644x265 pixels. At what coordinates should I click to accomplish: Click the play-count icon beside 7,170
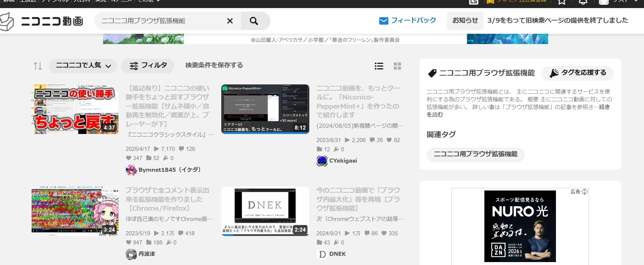point(156,149)
